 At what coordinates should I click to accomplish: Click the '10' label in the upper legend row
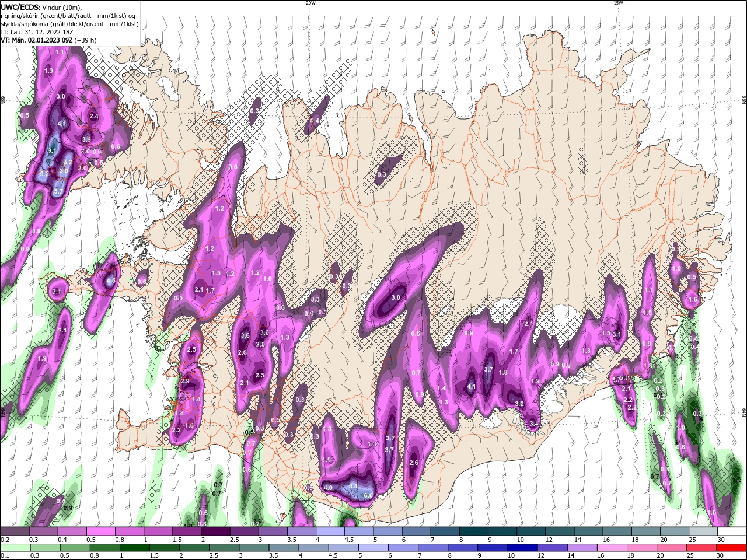pos(521,540)
